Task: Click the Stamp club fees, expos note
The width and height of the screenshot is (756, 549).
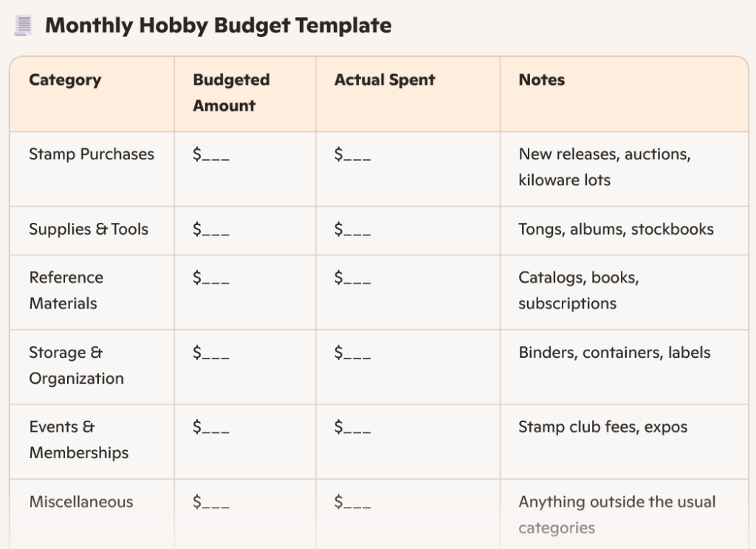Action: coord(602,427)
